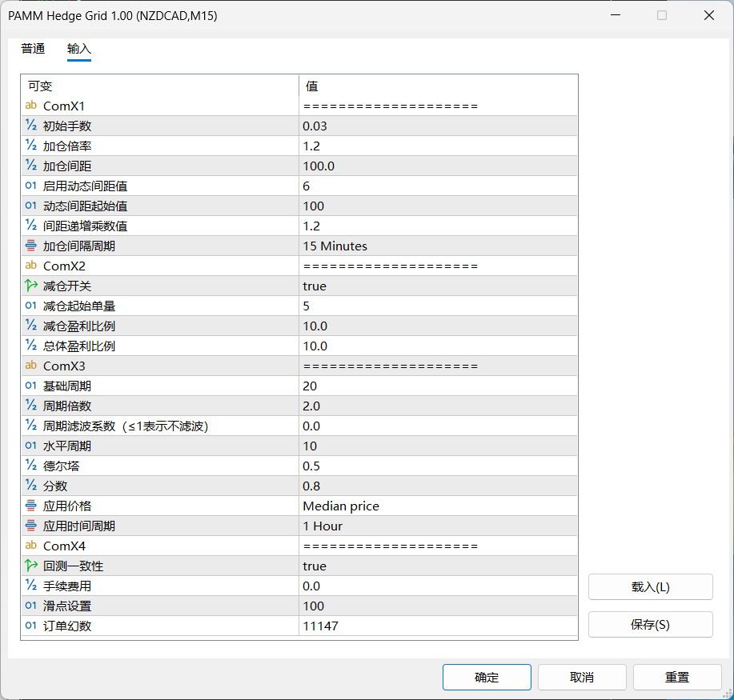Screen dimensions: 734x700
Task: Edit the 加仓间距 value 100.0
Action: pyautogui.click(x=438, y=166)
